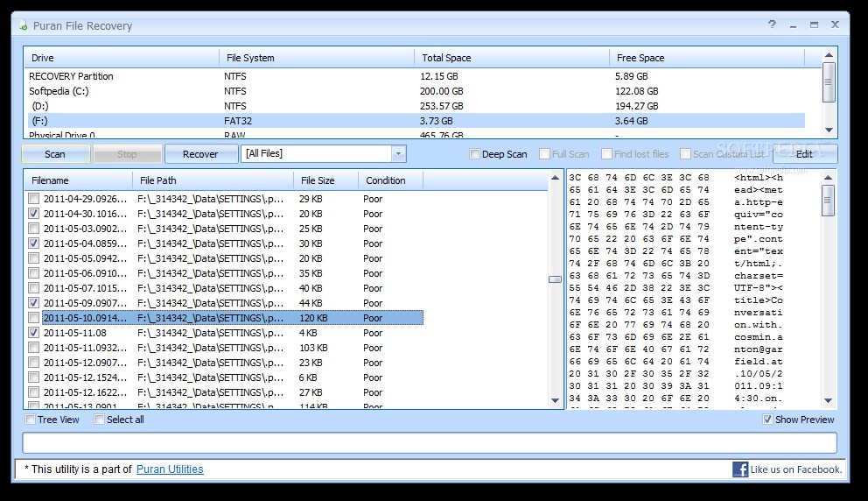Click the Puran File Recovery title bar icon
Image resolution: width=868 pixels, height=501 pixels.
[x=23, y=25]
